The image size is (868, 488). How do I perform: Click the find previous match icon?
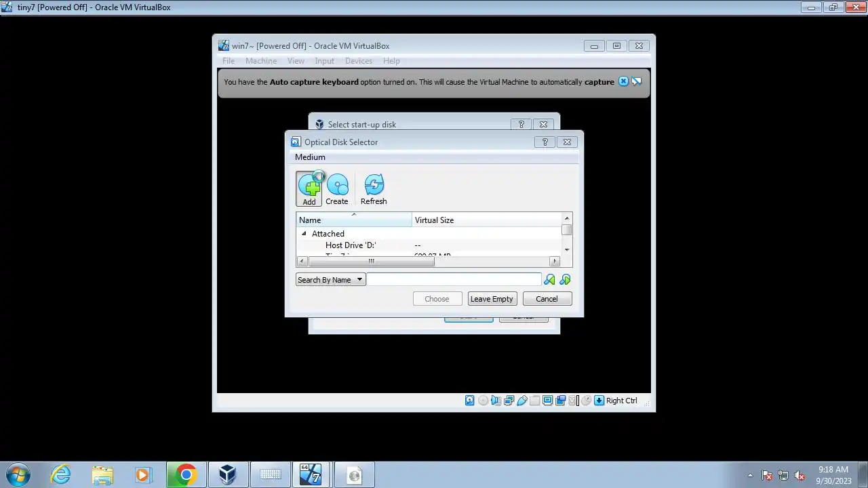[x=549, y=279]
